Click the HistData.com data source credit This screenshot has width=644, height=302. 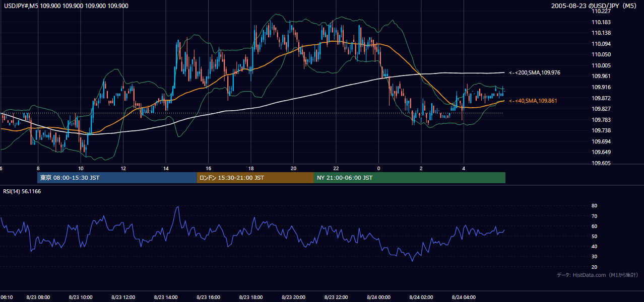pyautogui.click(x=598, y=275)
